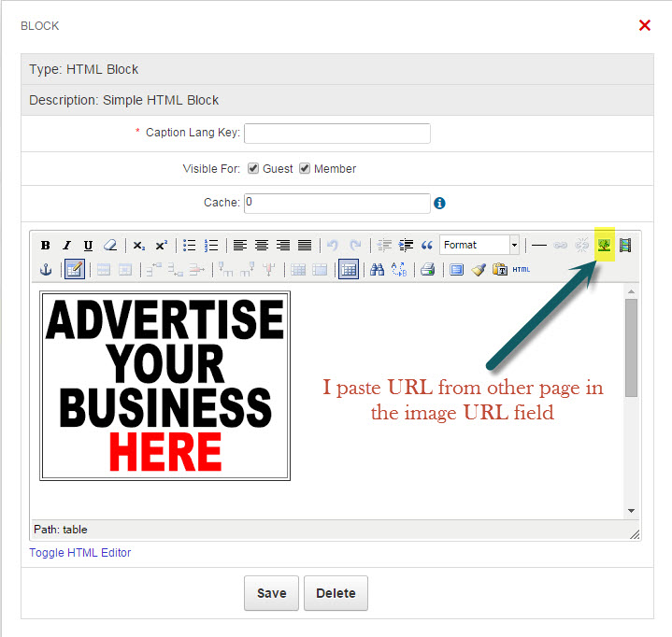The width and height of the screenshot is (672, 637).
Task: Center align text
Action: [262, 246]
